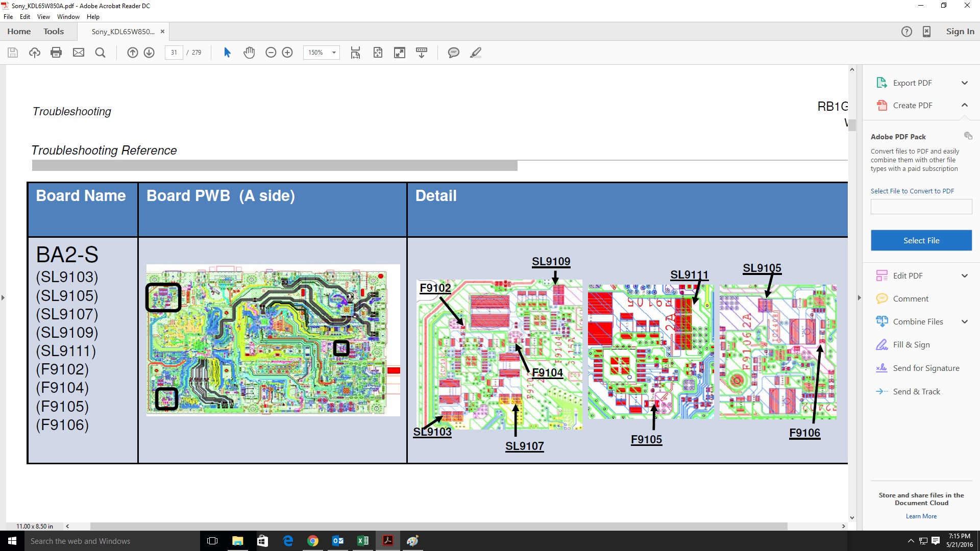
Task: Follow the Learn More link
Action: tap(921, 516)
